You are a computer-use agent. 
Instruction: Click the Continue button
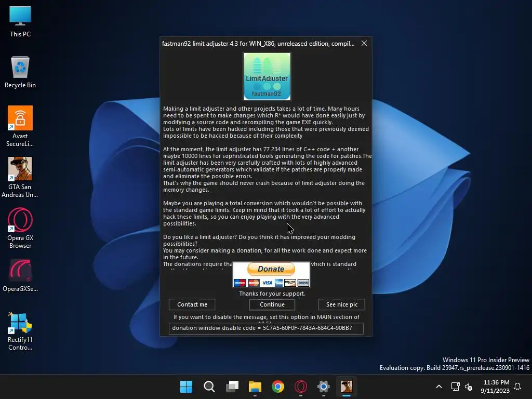(x=272, y=304)
